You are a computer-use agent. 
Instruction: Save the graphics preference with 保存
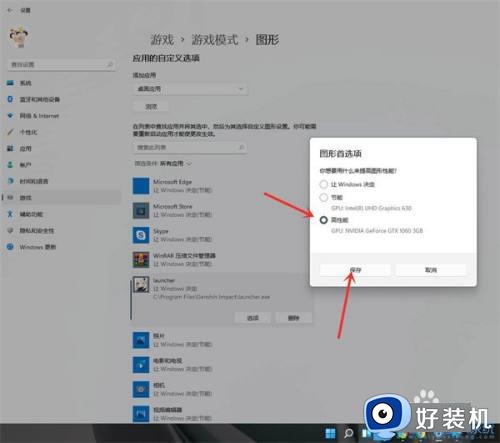coord(355,270)
